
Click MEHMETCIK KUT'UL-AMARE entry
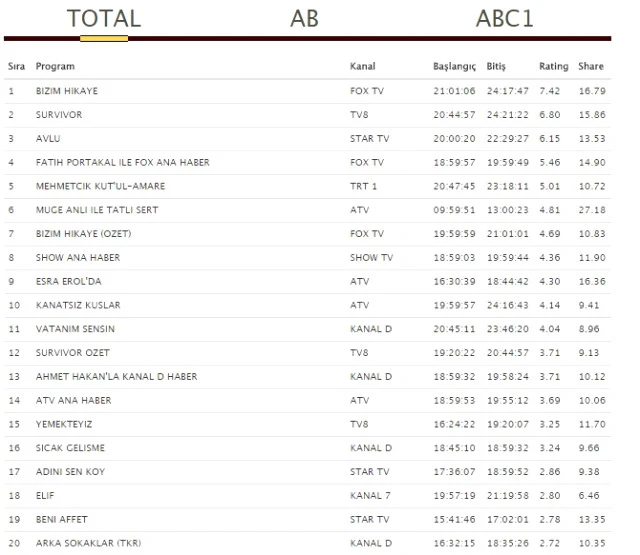pos(100,186)
